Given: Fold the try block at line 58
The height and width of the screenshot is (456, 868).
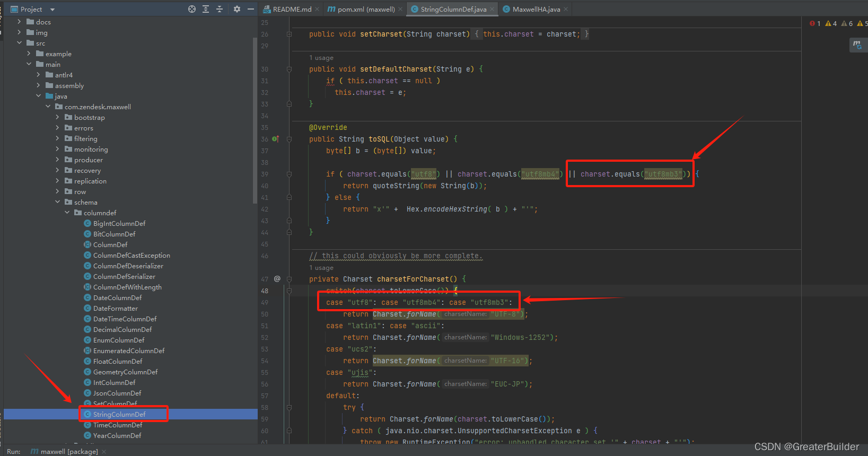Looking at the screenshot, I should 289,407.
